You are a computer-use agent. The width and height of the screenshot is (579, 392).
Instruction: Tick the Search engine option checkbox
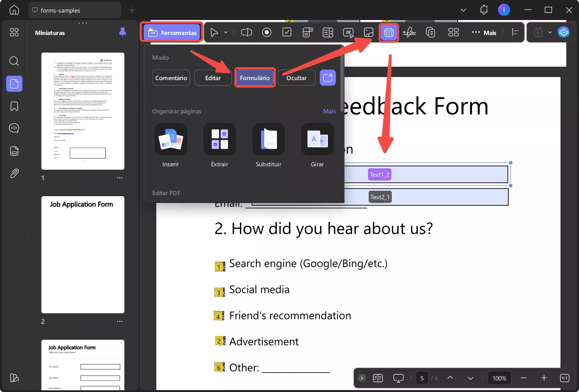(220, 267)
